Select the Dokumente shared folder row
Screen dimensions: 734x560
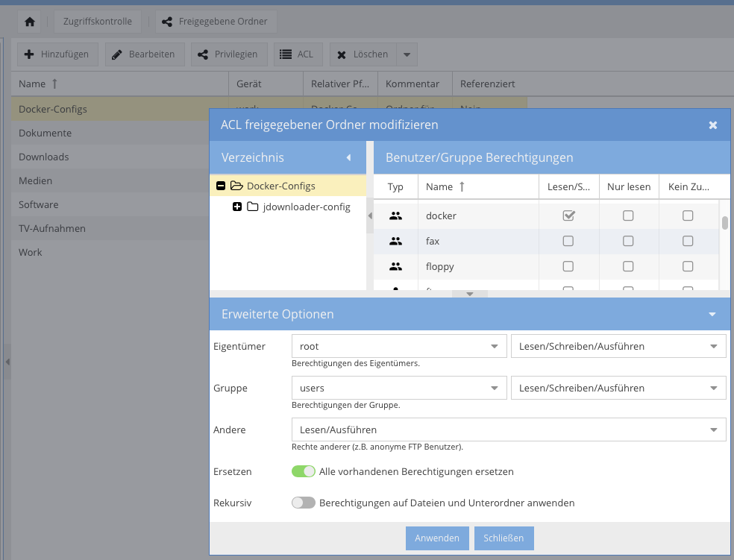click(x=110, y=133)
